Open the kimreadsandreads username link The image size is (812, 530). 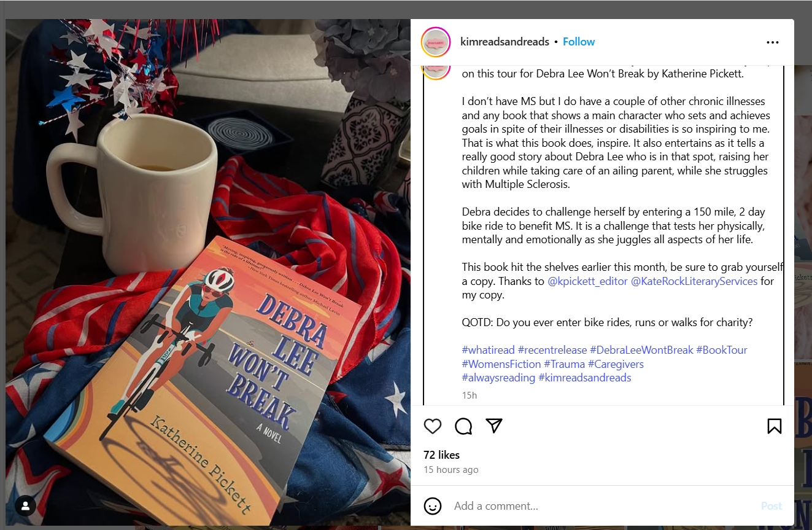(505, 42)
